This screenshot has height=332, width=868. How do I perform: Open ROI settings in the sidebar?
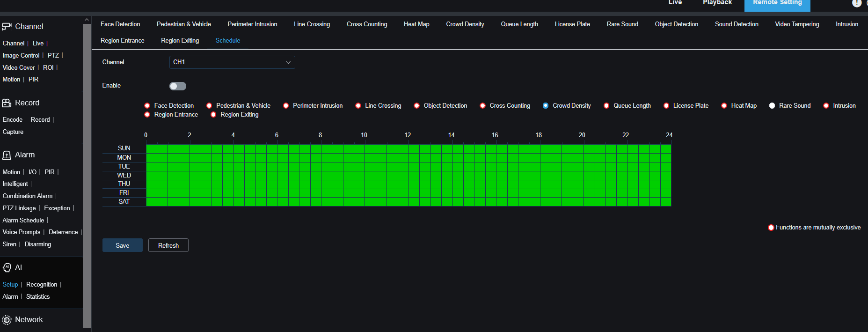[x=49, y=68]
